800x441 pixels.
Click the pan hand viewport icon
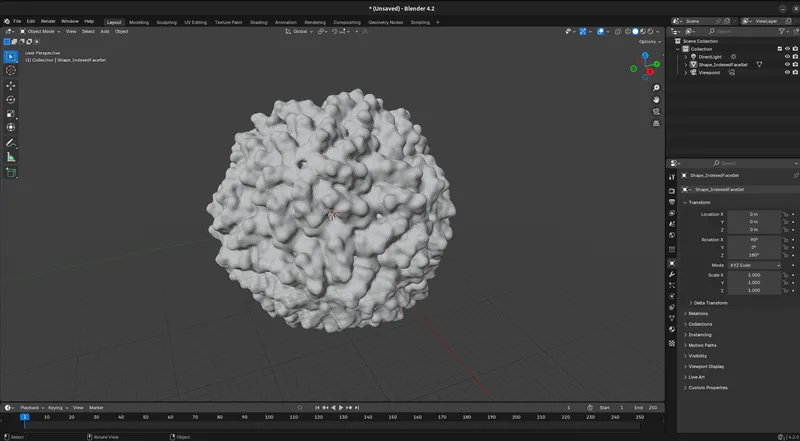[656, 100]
